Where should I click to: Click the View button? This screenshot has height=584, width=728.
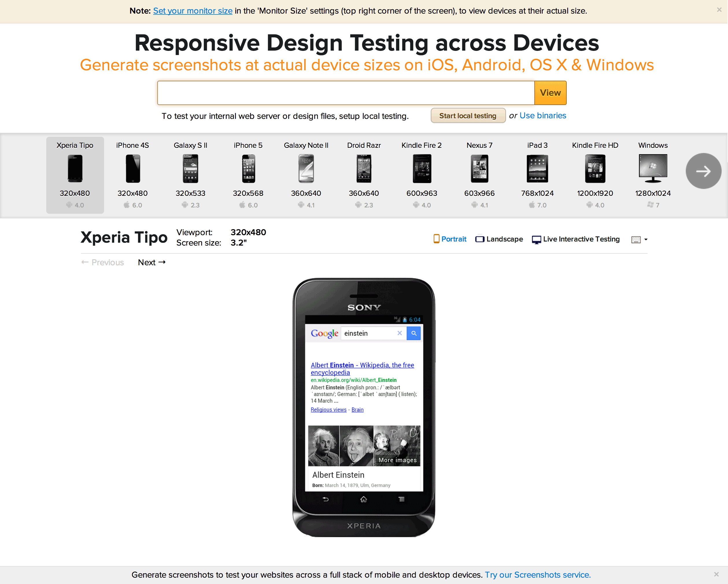point(550,93)
